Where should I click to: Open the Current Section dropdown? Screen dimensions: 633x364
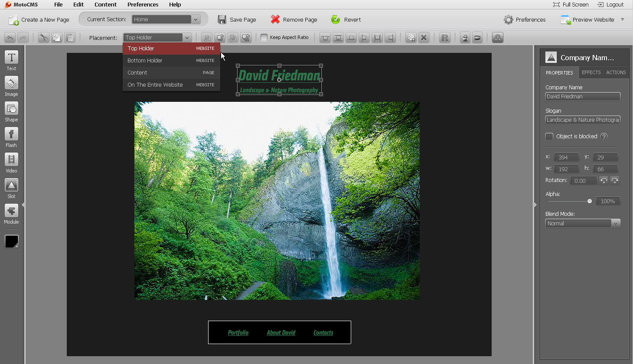pyautogui.click(x=166, y=19)
